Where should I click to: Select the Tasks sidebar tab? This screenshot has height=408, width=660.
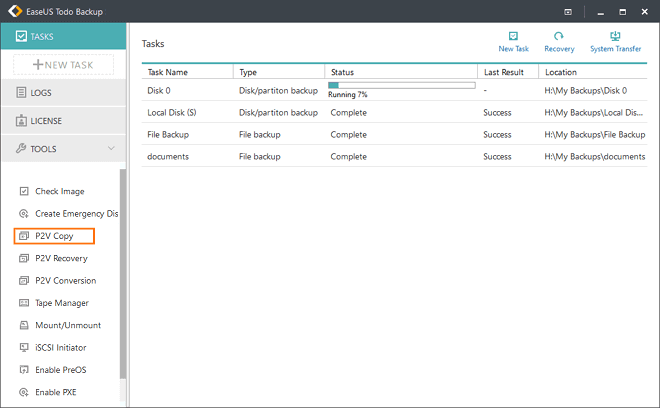click(63, 37)
